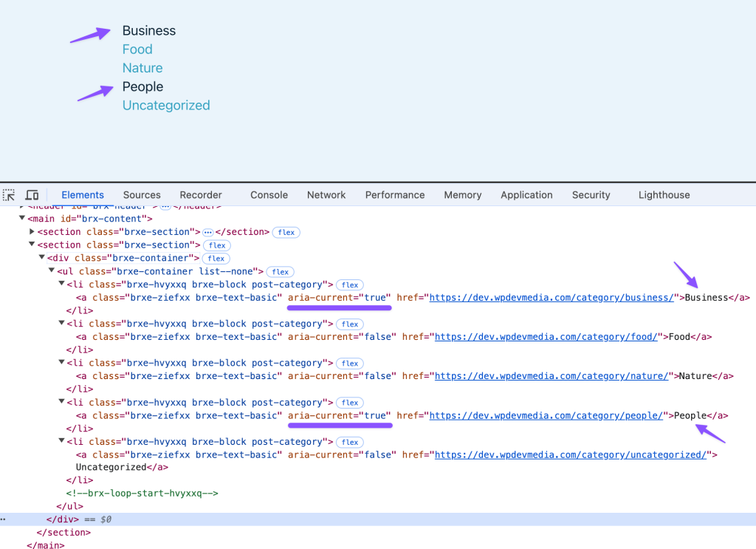
Task: Click the ellipsis in the collapsed section
Action: [207, 232]
